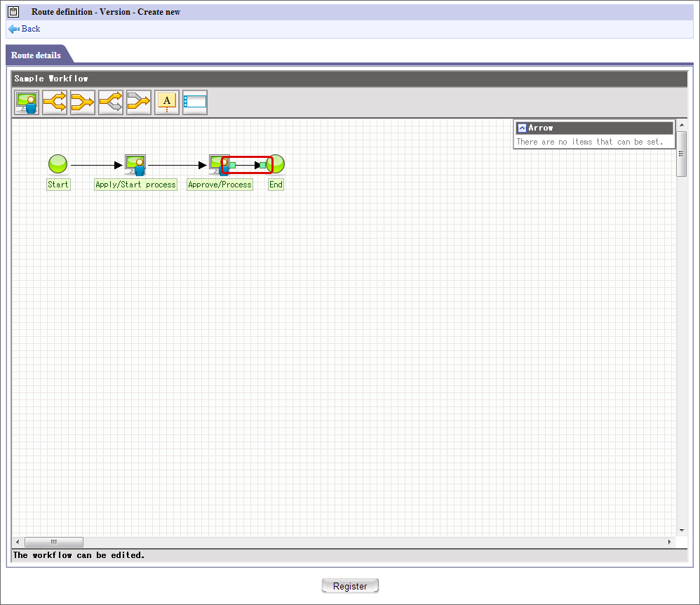
Task: Select the text annotation A tool
Action: 166,102
